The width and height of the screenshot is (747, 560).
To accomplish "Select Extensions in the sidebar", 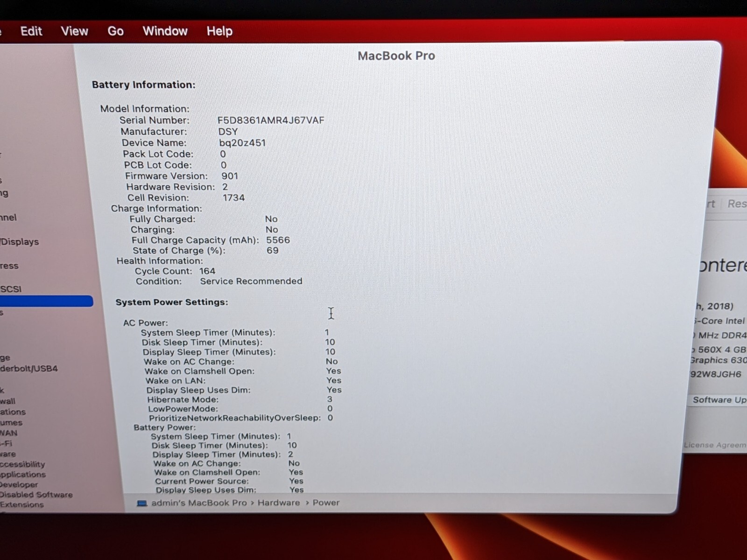I will [21, 504].
